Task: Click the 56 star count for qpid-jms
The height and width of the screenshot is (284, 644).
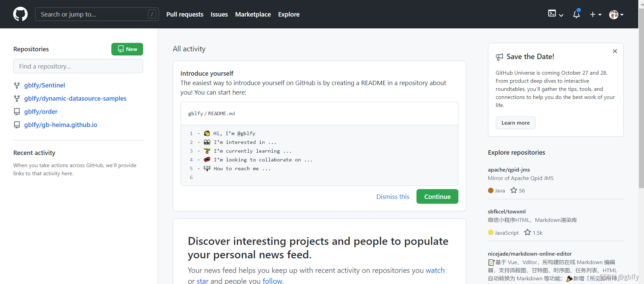Action: click(x=522, y=190)
